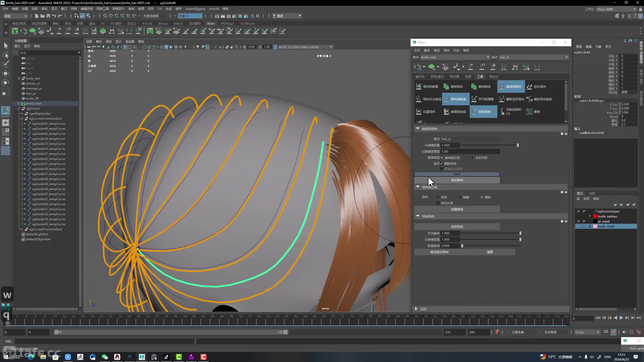Switch to the 梳理 tab in XGen
This screenshot has height=362, width=644.
pyautogui.click(x=468, y=76)
